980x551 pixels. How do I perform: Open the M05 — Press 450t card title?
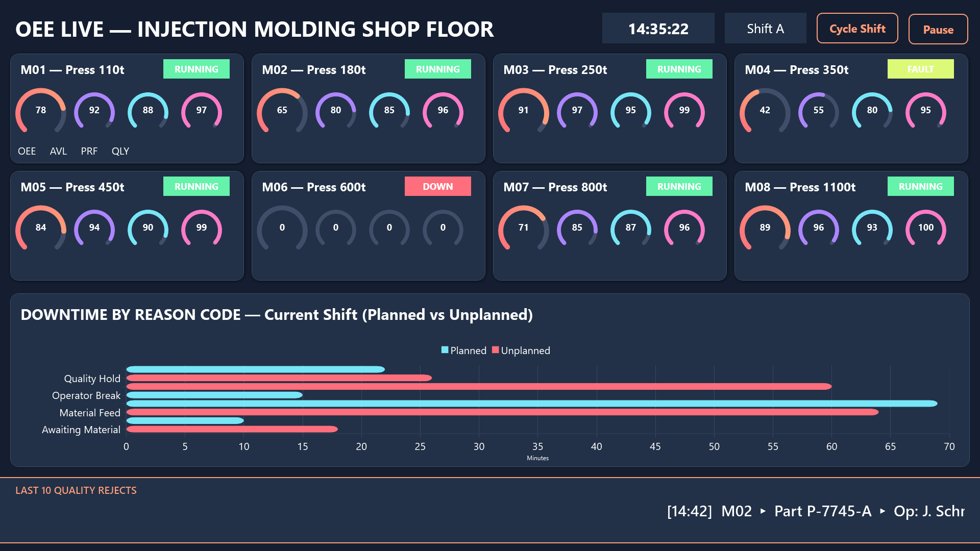tap(72, 187)
